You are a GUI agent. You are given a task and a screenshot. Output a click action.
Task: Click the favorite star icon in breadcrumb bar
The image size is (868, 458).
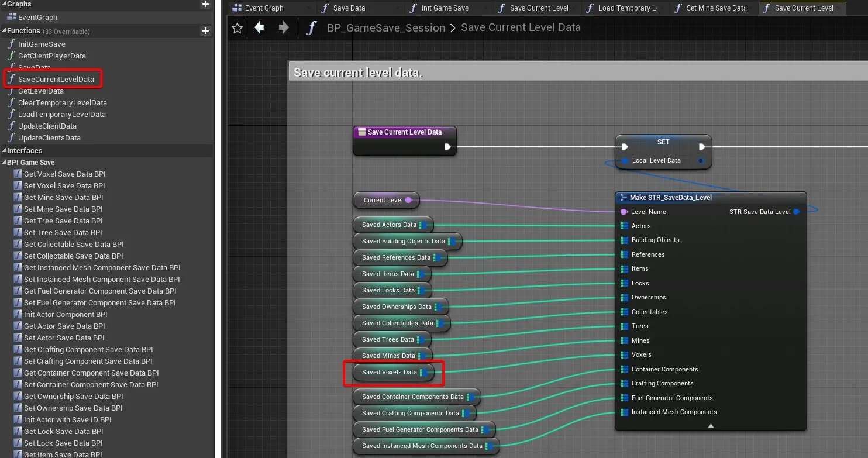(x=237, y=28)
